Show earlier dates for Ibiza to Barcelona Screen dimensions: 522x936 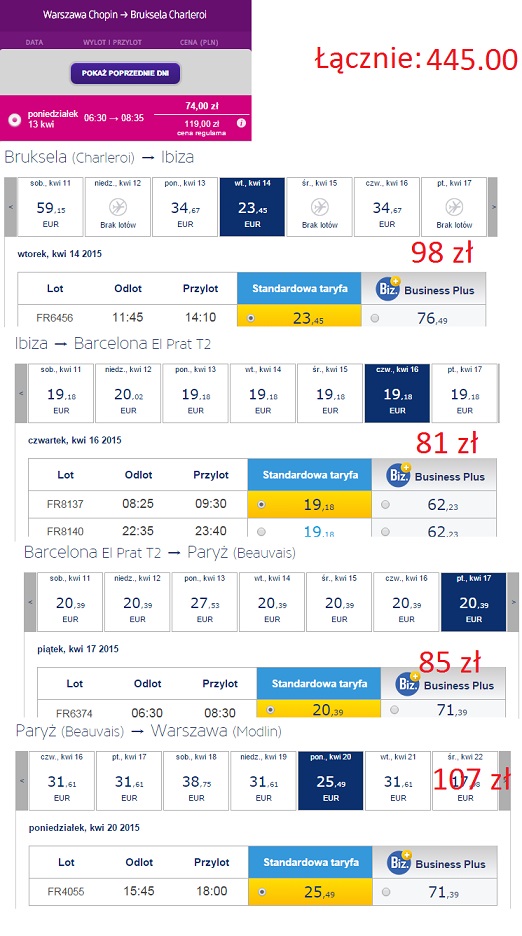[21, 393]
